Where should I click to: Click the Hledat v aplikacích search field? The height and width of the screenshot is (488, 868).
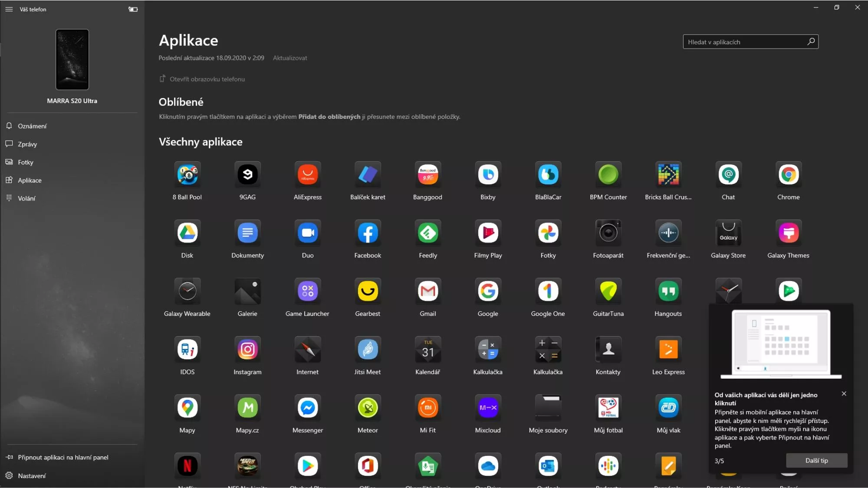coord(750,42)
